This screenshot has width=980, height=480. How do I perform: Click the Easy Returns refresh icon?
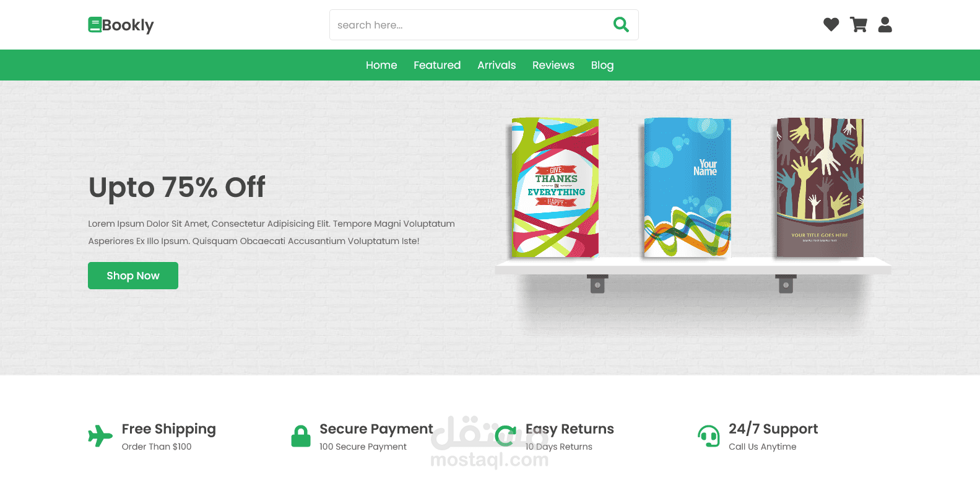[x=506, y=436]
